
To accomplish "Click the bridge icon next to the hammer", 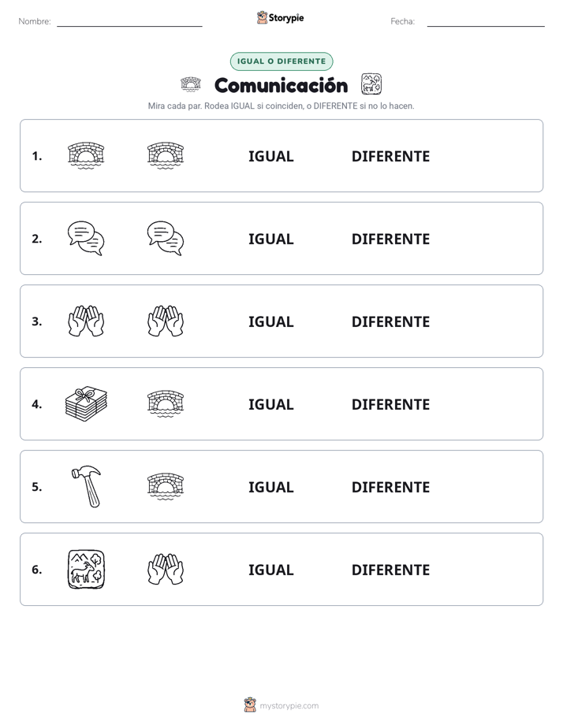I will (x=166, y=486).
